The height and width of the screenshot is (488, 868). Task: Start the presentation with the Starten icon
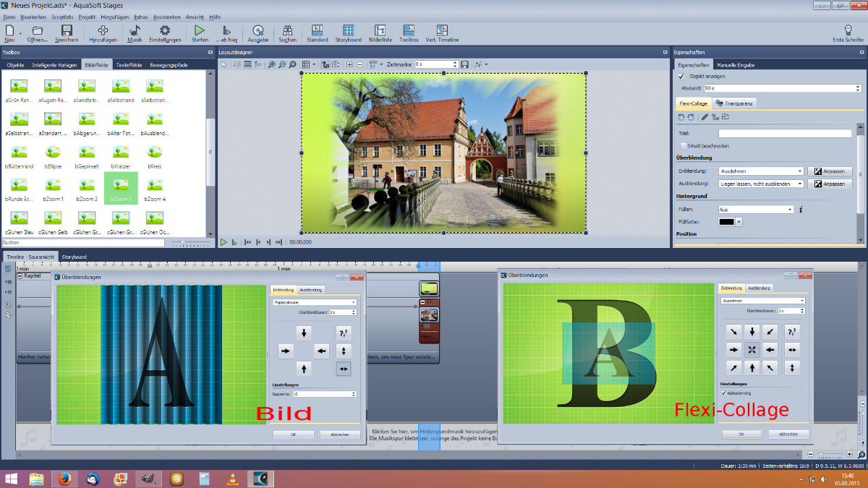pyautogui.click(x=200, y=33)
